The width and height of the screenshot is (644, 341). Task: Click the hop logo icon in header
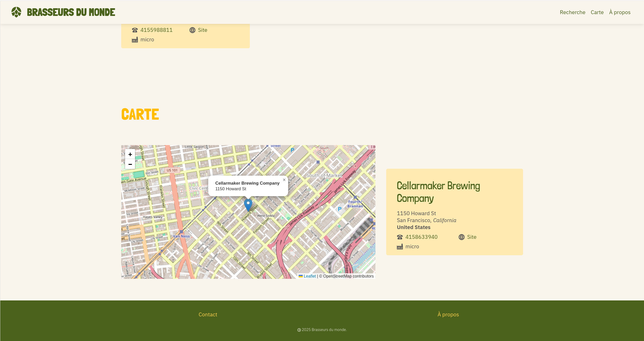[16, 12]
